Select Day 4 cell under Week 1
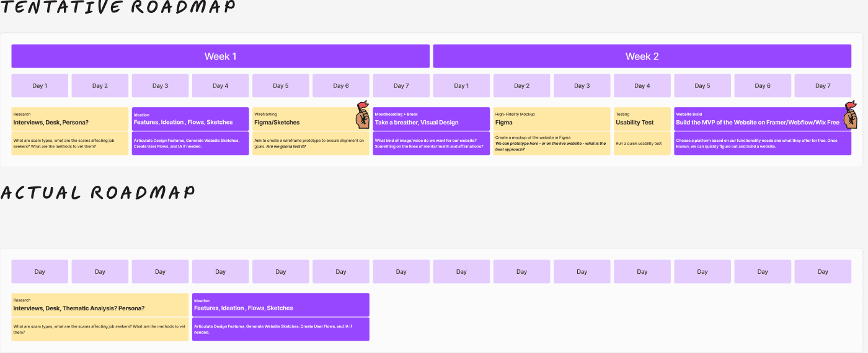 point(220,86)
